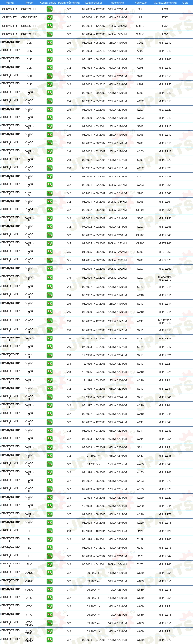
Task: Click fuel icon in Klasa C CL203 M 112.961 row
Action: point(49,210)
